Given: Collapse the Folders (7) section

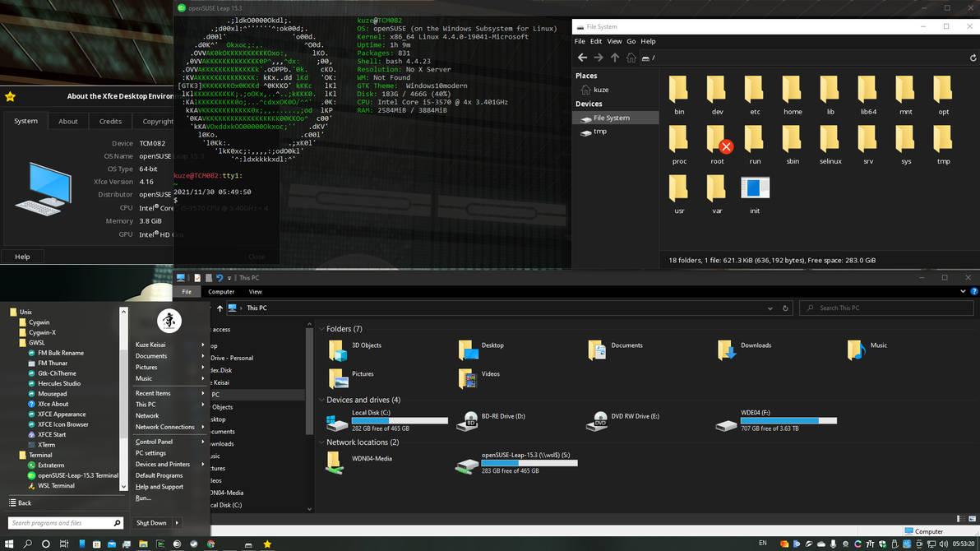Looking at the screenshot, I should click(321, 328).
